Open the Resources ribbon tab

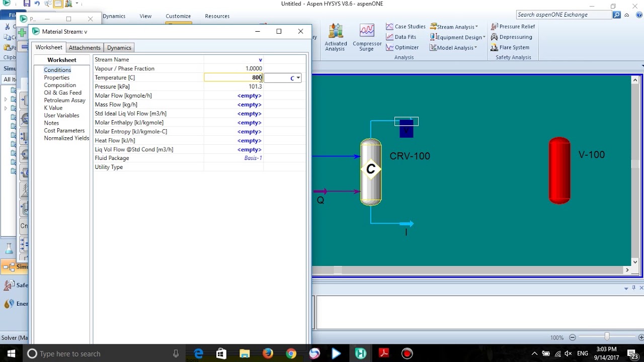coord(217,16)
